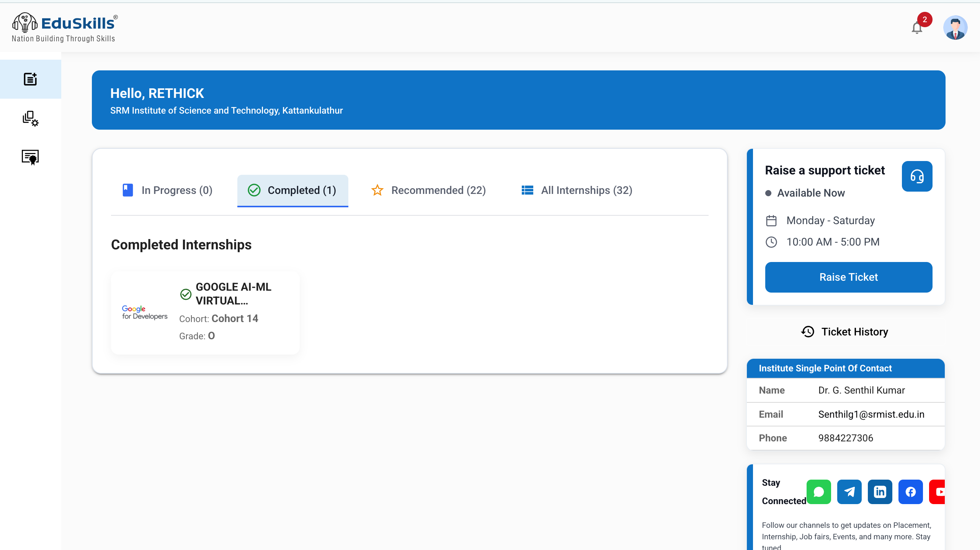Open notifications via the bell icon
The image size is (980, 550).
pos(916,28)
